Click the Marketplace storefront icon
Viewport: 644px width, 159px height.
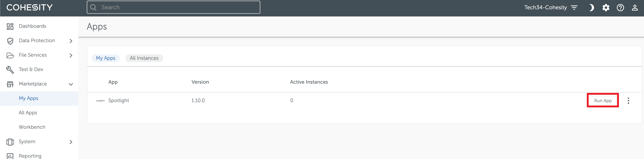click(10, 84)
